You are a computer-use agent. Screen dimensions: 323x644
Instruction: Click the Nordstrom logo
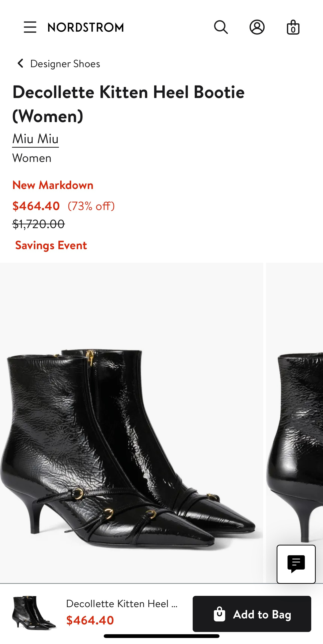pos(86,27)
